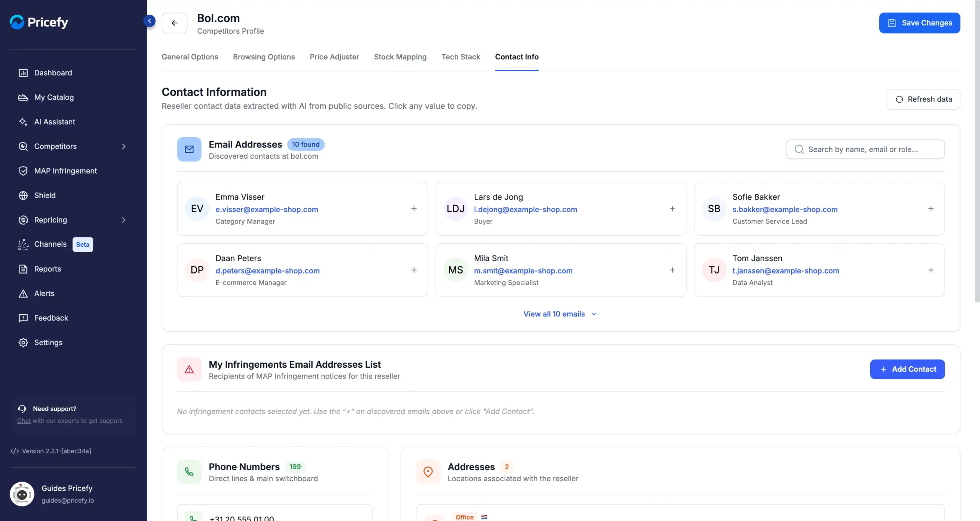Click the Reports document icon
This screenshot has height=521, width=980.
click(23, 269)
